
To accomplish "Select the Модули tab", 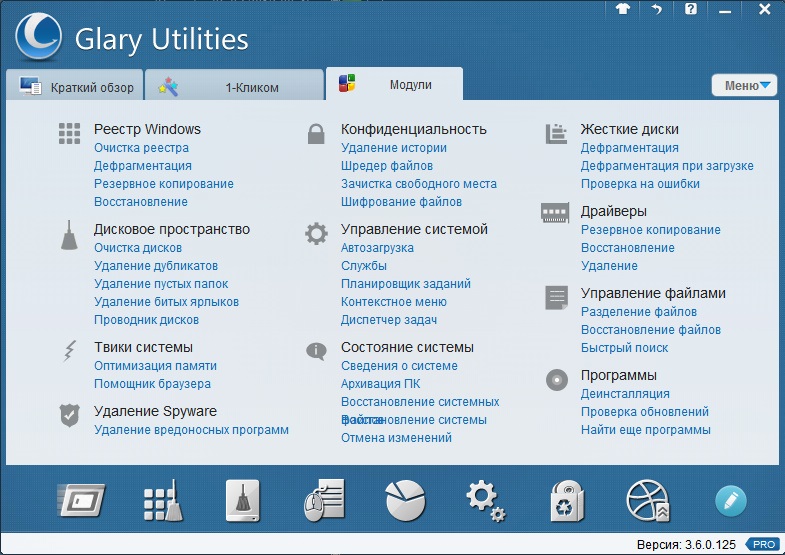I will pyautogui.click(x=395, y=85).
